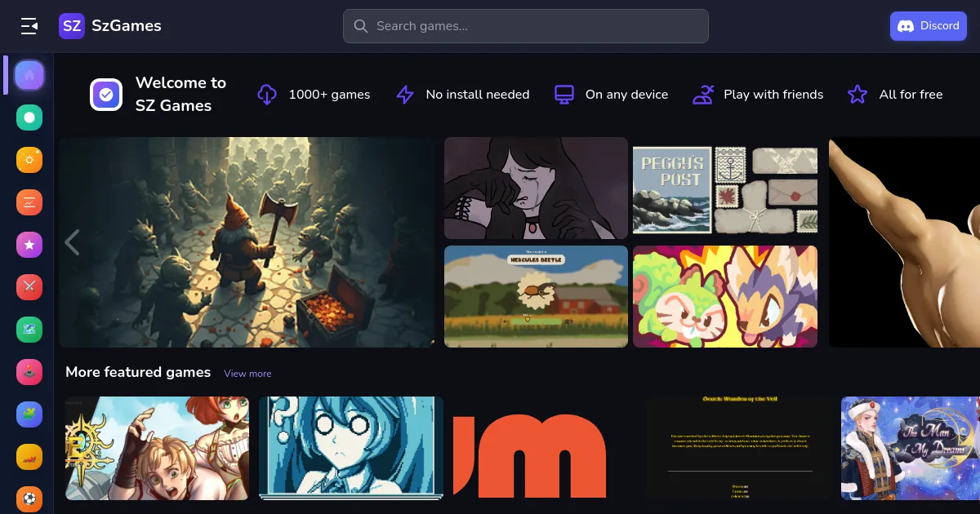Open the Hercules Beetle game thumbnail
The height and width of the screenshot is (514, 980).
click(x=536, y=296)
